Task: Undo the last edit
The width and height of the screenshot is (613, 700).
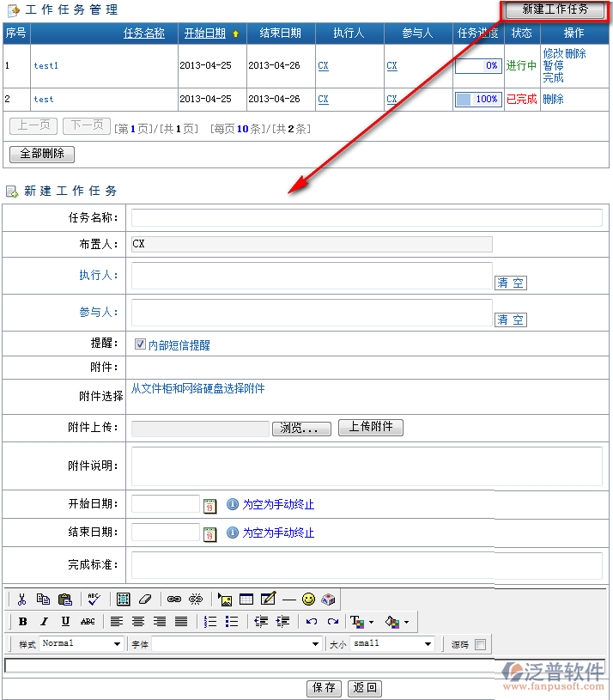Action: (x=312, y=622)
